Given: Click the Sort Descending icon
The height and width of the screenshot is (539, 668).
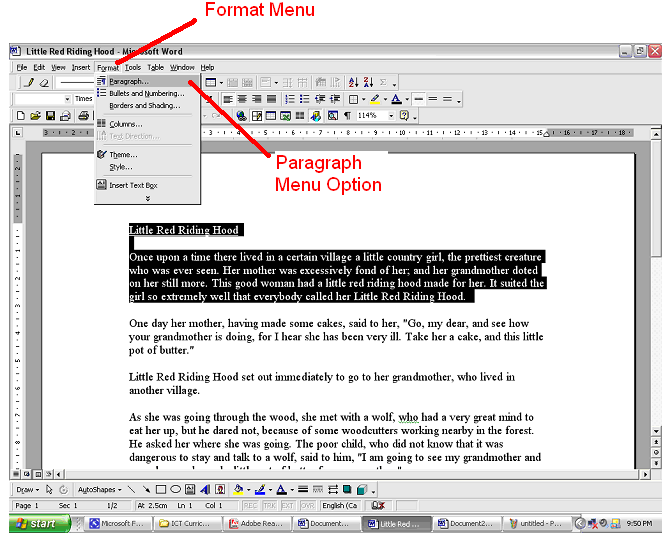Looking at the screenshot, I should click(x=368, y=82).
